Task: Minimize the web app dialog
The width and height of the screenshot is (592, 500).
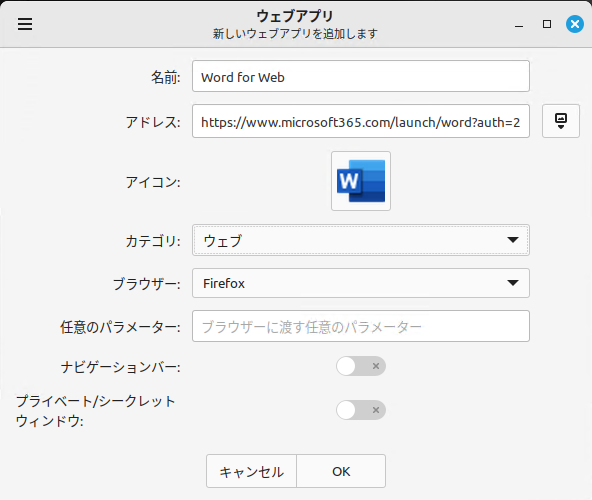Action: (x=519, y=25)
